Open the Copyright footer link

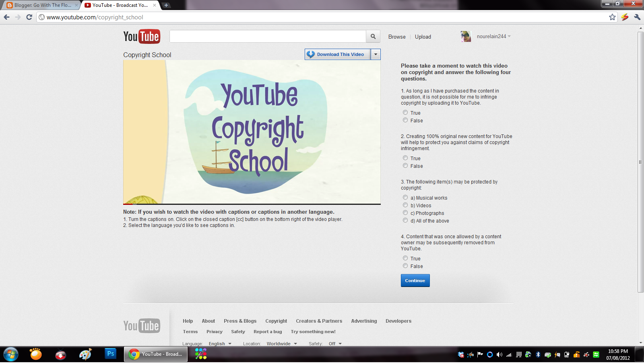276,321
